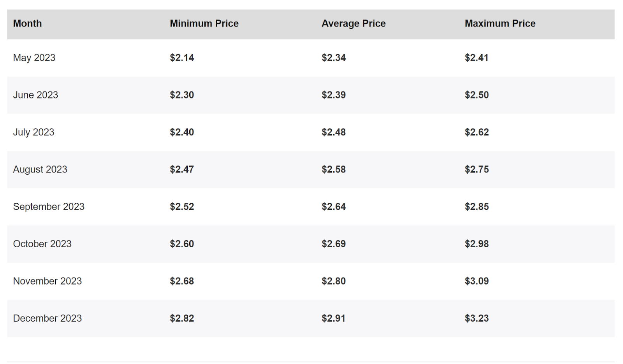
Task: Click the Maximum Price column header
Action: pyautogui.click(x=500, y=23)
